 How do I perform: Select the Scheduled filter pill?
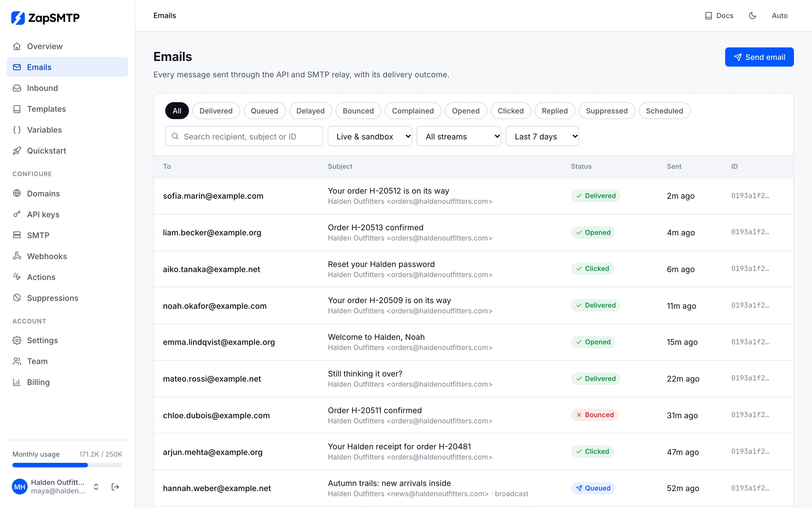664,111
